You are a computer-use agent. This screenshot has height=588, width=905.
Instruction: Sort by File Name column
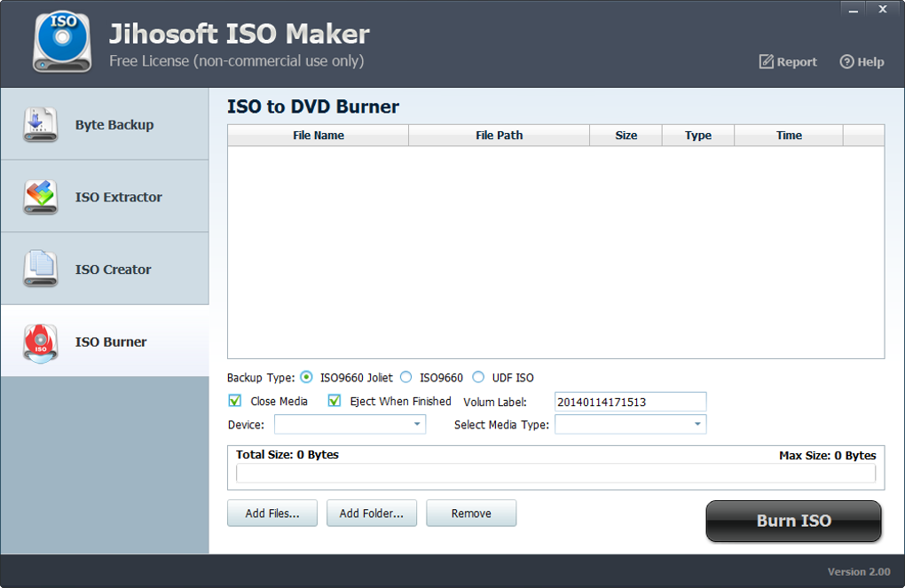[318, 135]
